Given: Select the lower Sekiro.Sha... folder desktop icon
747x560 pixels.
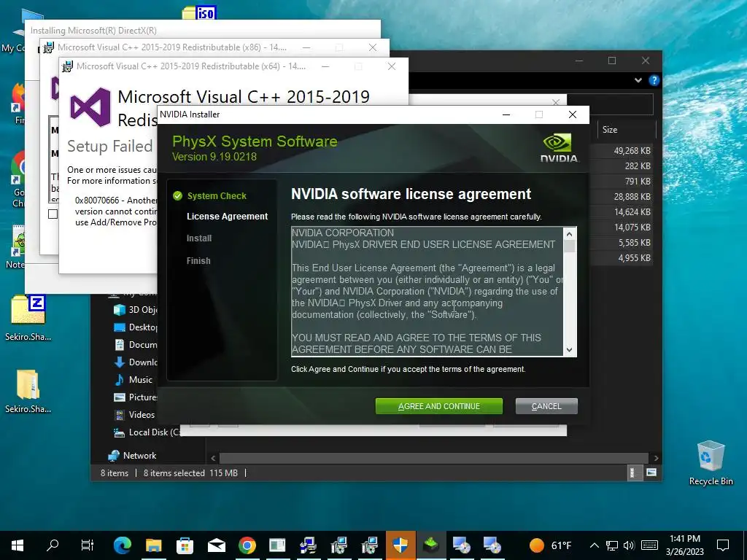Looking at the screenshot, I should coord(28,392).
